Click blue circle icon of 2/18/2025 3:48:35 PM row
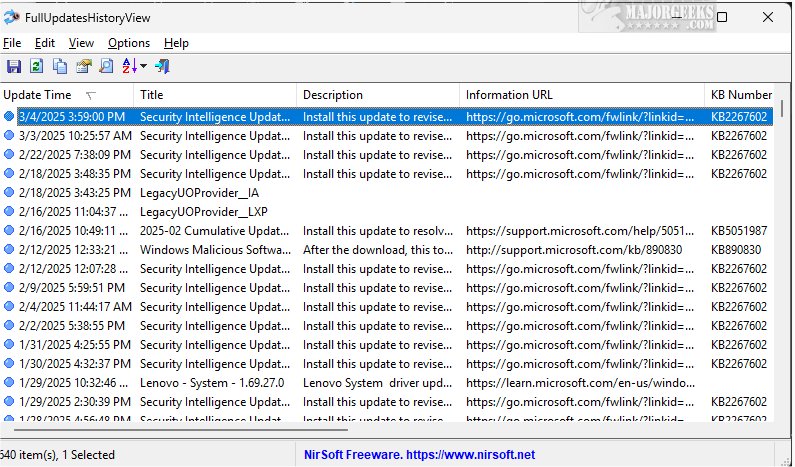 point(9,173)
